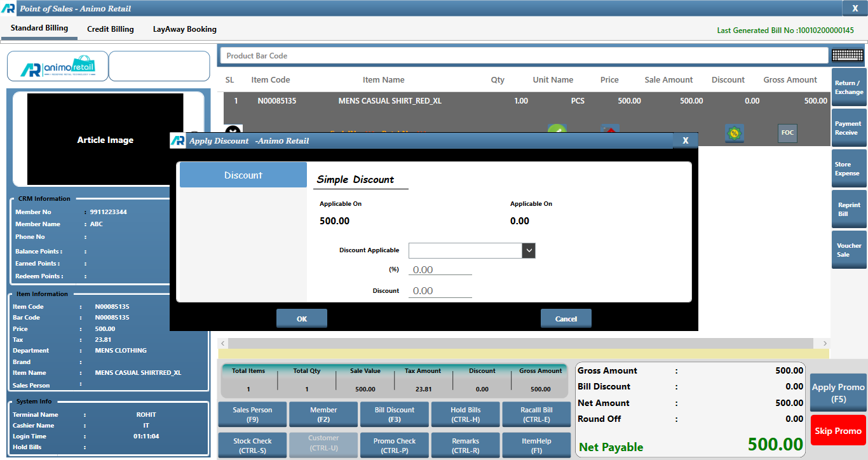Click Reprint Bill button
The image size is (868, 460).
(849, 209)
